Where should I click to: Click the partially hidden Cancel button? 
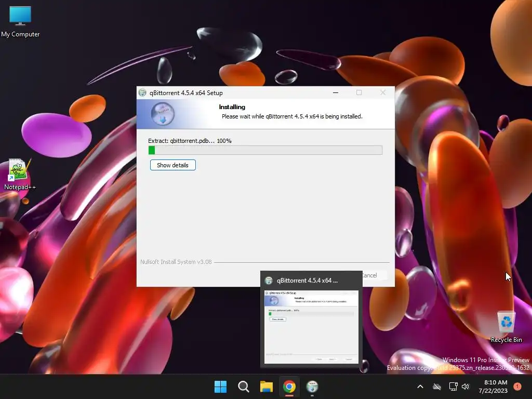375,275
